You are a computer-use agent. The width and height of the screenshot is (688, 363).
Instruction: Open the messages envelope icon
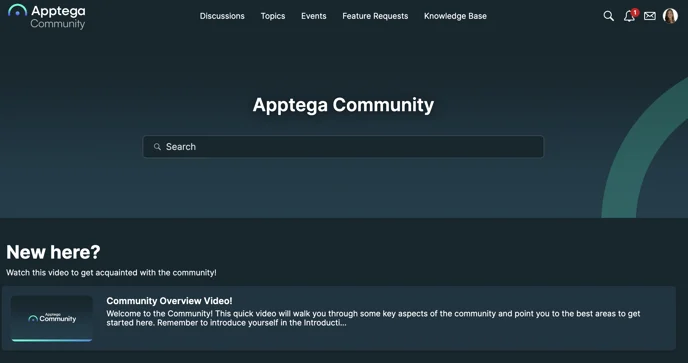(650, 16)
